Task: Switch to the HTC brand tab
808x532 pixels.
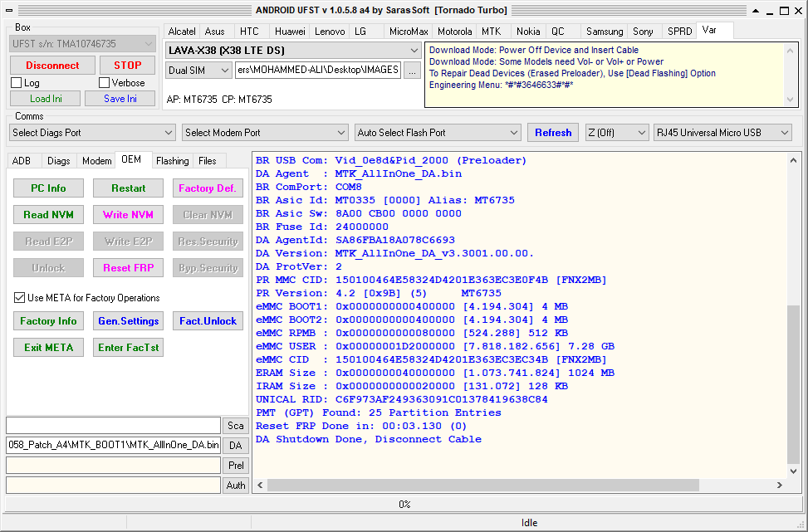Action: point(249,32)
